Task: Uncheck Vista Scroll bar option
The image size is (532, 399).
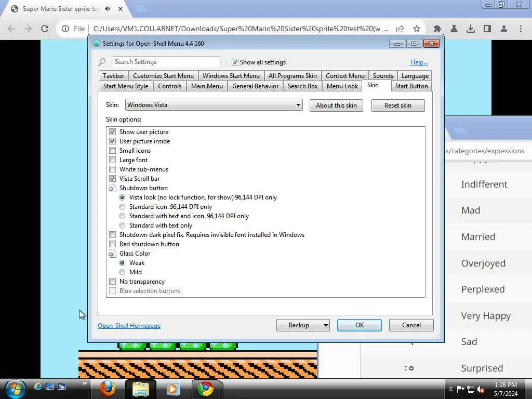Action: tap(112, 179)
